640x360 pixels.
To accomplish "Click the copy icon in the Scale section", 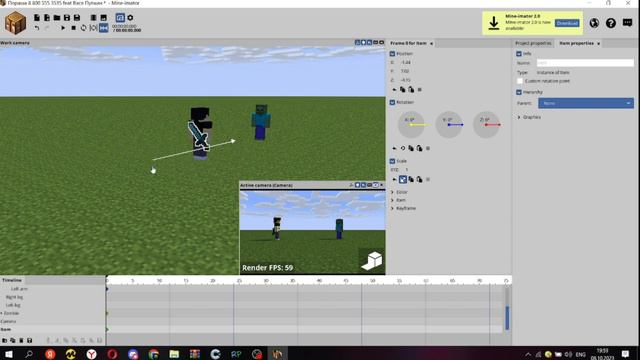I will (411, 179).
